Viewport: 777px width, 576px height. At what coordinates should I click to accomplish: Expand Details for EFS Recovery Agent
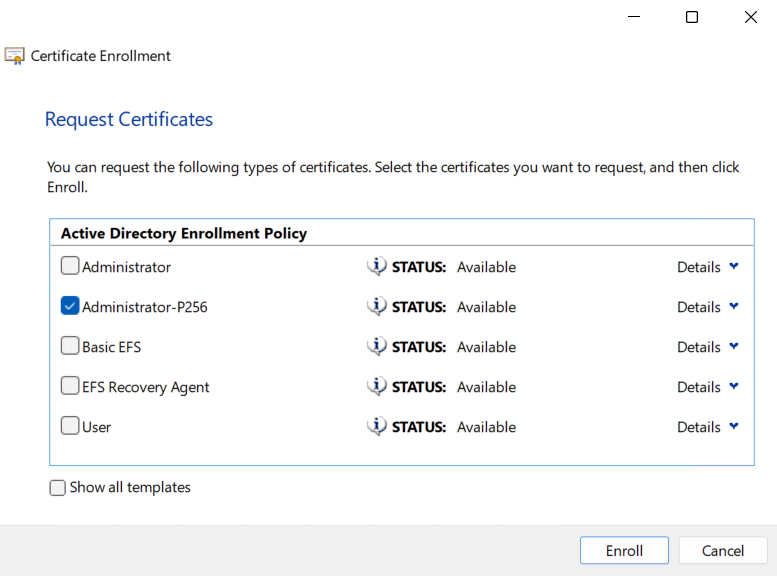pyautogui.click(x=708, y=387)
